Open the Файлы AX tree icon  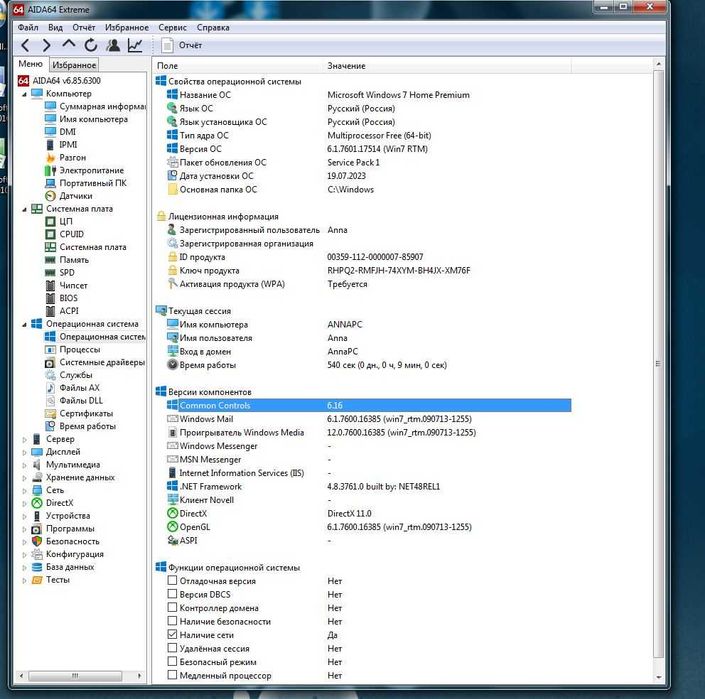click(50, 388)
